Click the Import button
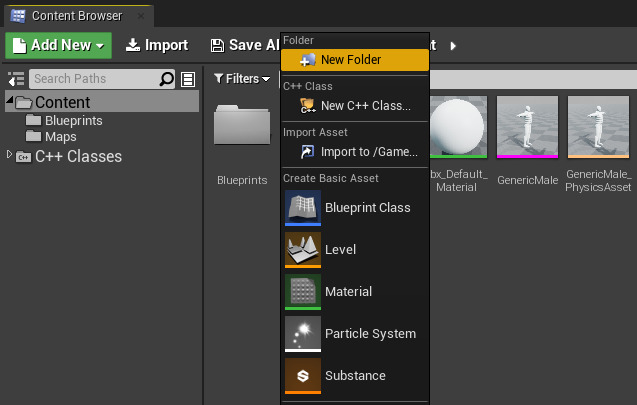 pyautogui.click(x=157, y=45)
